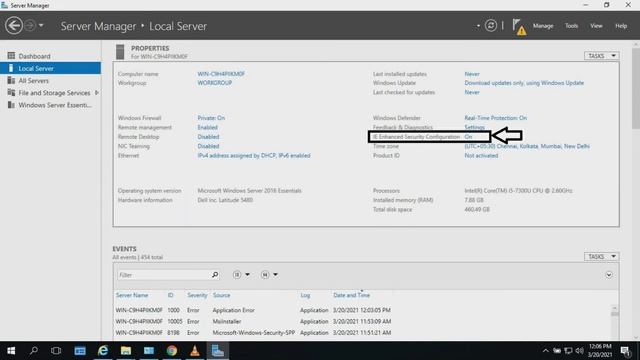Viewport: 640px width, 360px height.
Task: Click the time zone UTC+05:30 link
Action: click(x=527, y=146)
